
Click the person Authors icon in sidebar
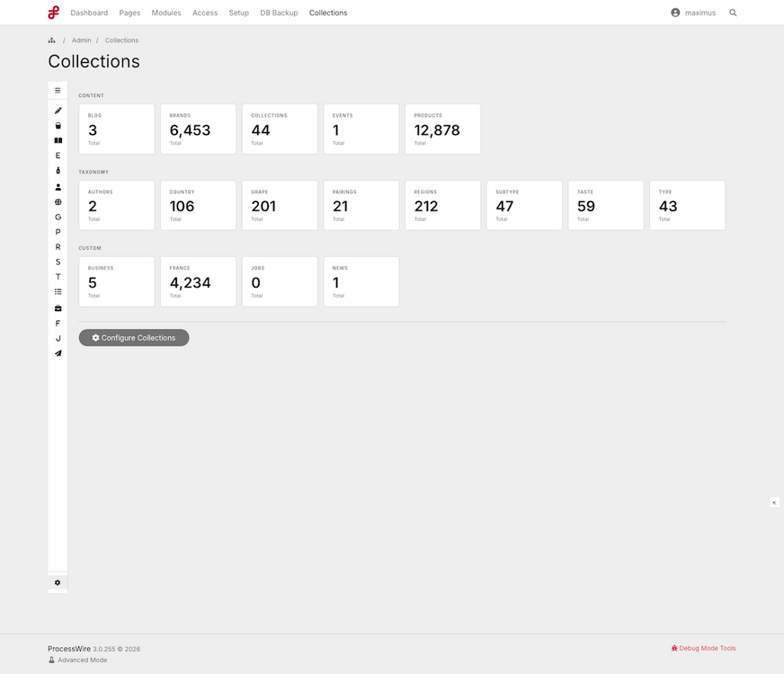coord(58,187)
